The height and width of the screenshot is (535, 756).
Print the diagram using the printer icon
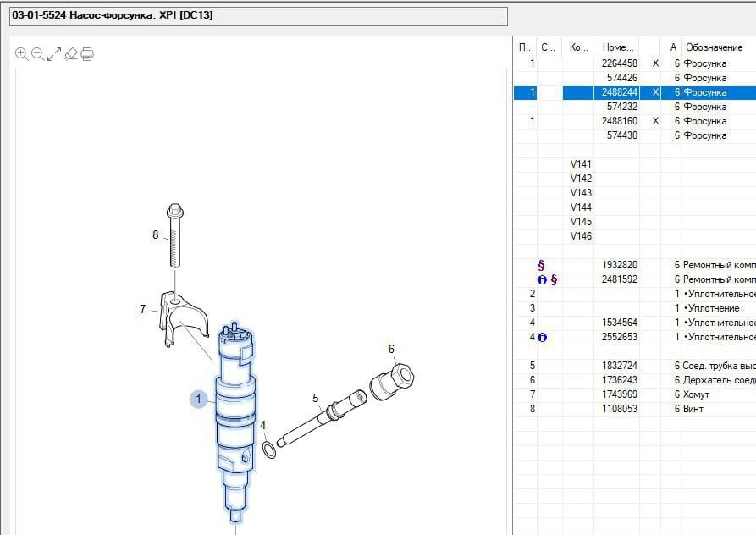(x=87, y=54)
